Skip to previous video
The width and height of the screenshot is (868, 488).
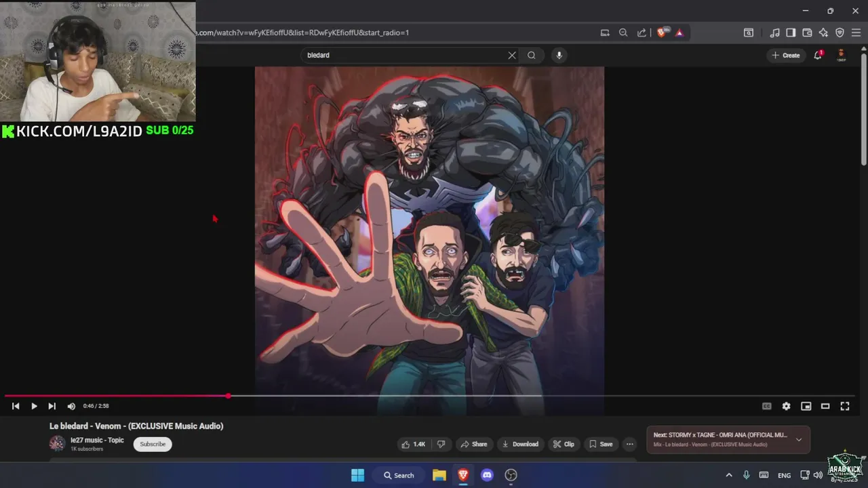[16, 406]
